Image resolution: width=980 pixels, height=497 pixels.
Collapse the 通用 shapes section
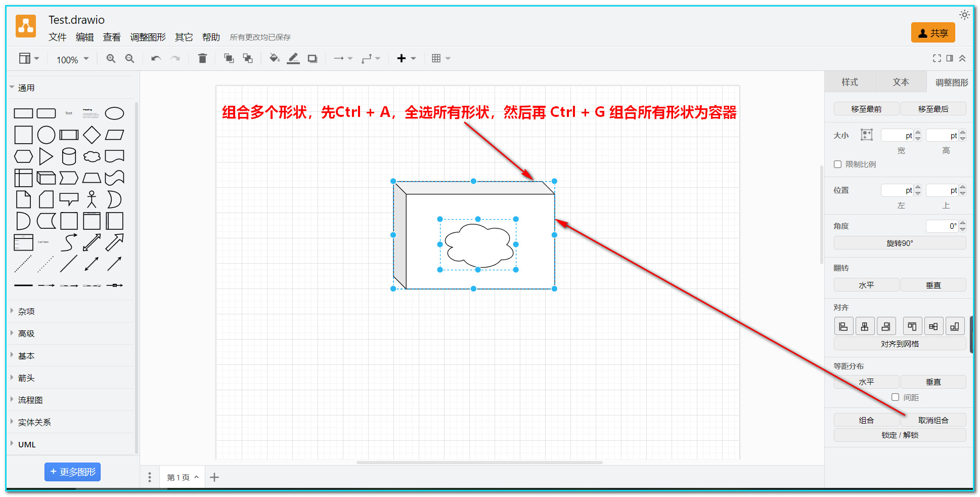[x=71, y=88]
